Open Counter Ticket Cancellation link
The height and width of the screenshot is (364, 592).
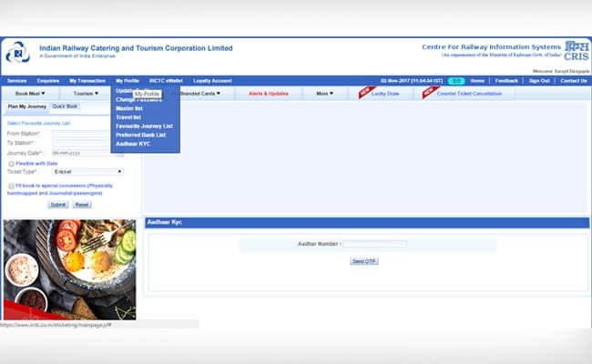[x=469, y=94]
